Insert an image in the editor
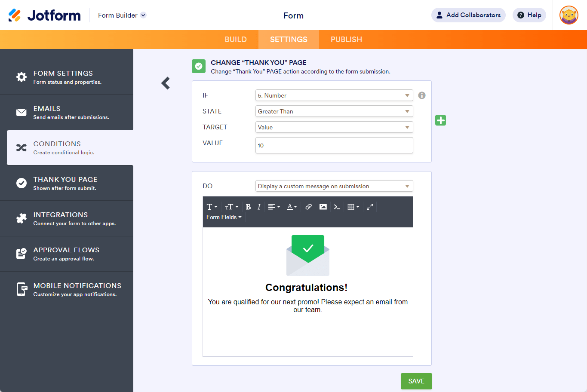 323,207
